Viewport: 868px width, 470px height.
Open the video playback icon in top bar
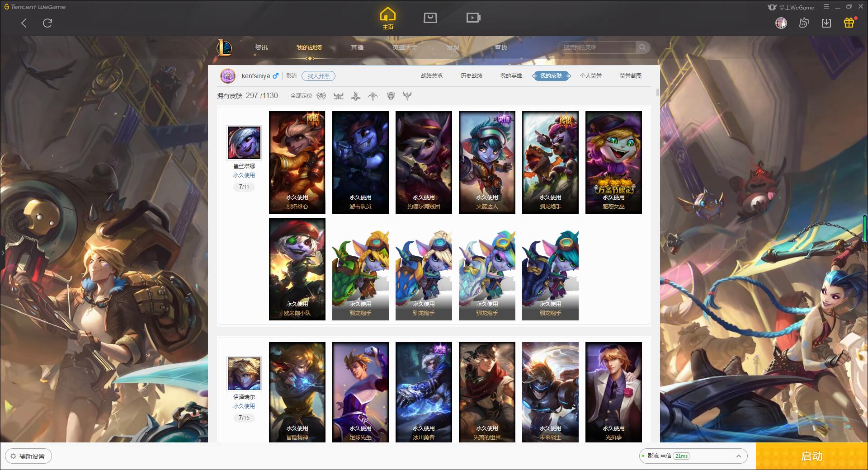[473, 18]
